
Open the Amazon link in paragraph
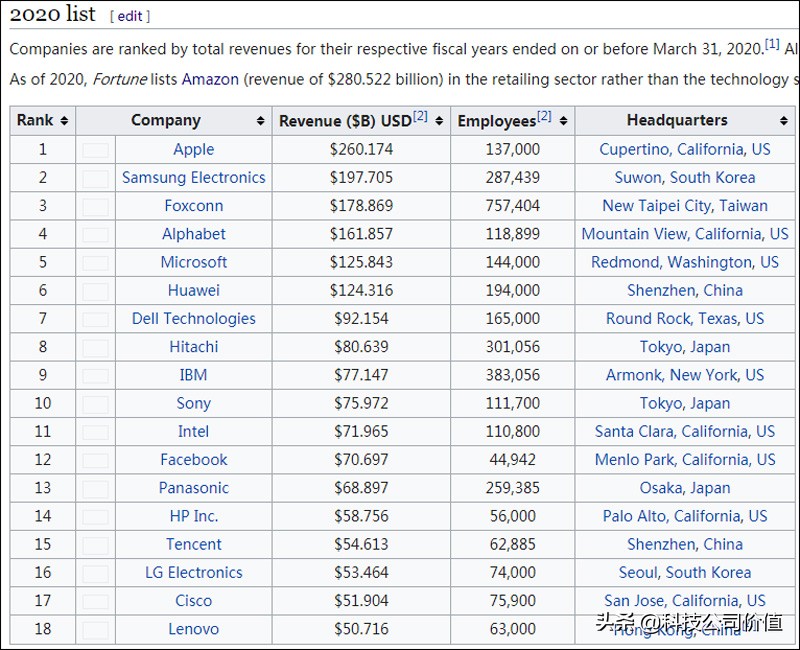pos(210,79)
